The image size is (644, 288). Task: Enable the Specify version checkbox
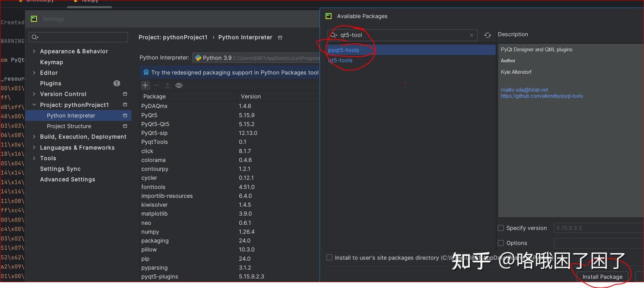click(500, 228)
